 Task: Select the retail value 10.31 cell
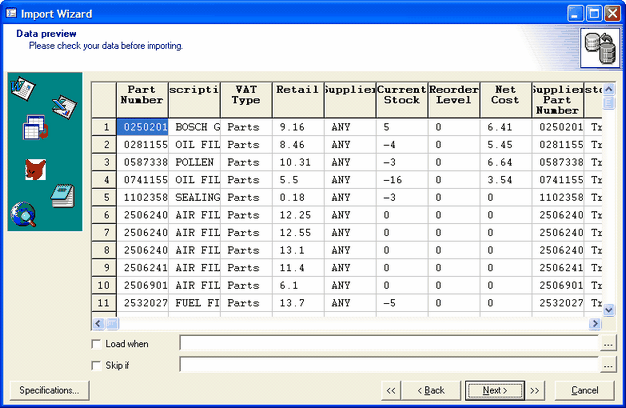click(298, 162)
